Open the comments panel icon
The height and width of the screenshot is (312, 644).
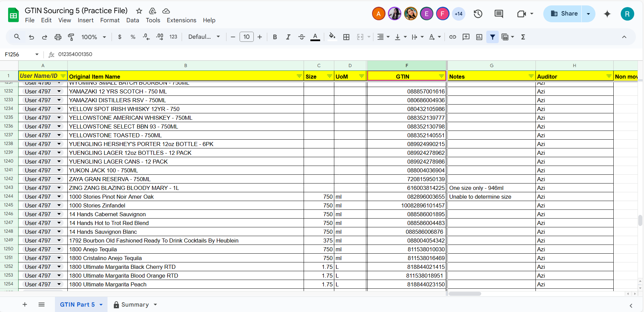499,14
